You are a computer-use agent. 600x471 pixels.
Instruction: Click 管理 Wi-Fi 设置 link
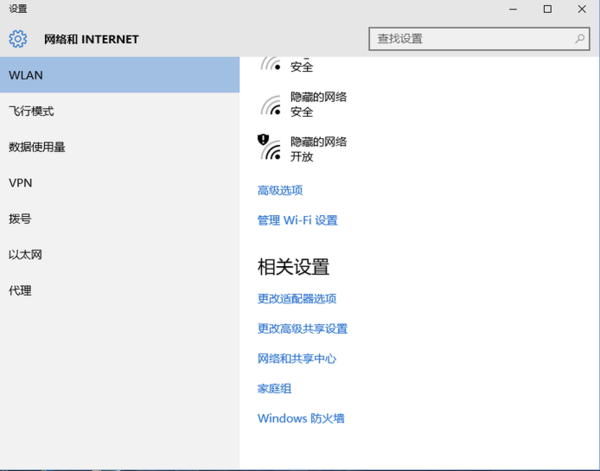coord(298,220)
